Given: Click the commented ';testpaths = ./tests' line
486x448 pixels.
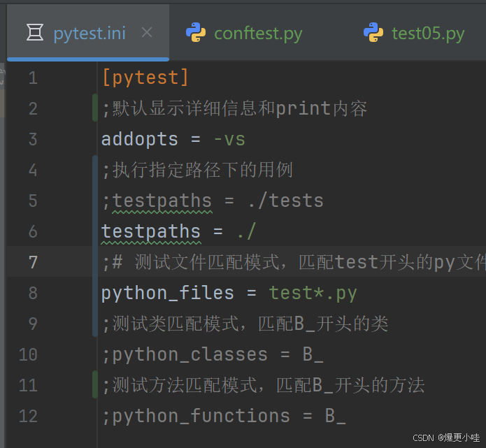Looking at the screenshot, I should (213, 201).
